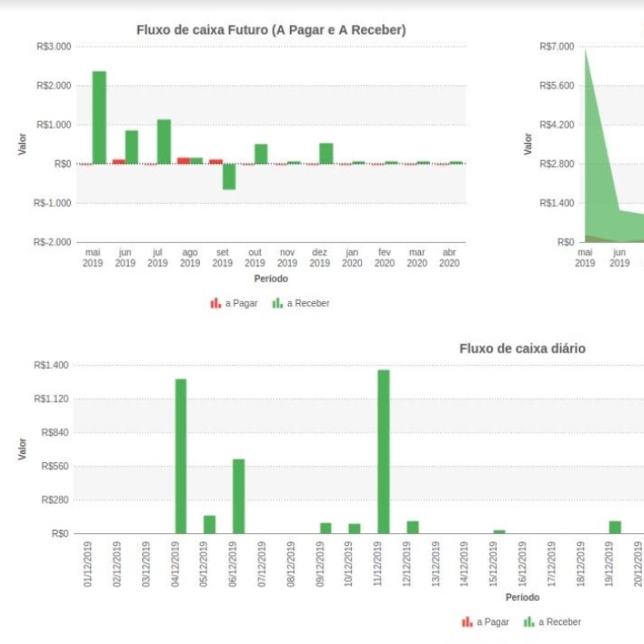Click the '08/12/2019' date label
This screenshot has width=644, height=644.
[x=291, y=564]
